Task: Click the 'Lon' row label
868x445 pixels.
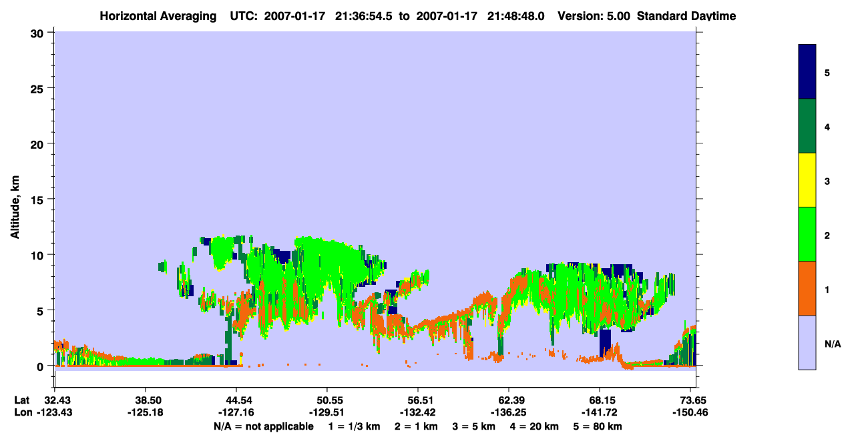Action: click(x=22, y=412)
